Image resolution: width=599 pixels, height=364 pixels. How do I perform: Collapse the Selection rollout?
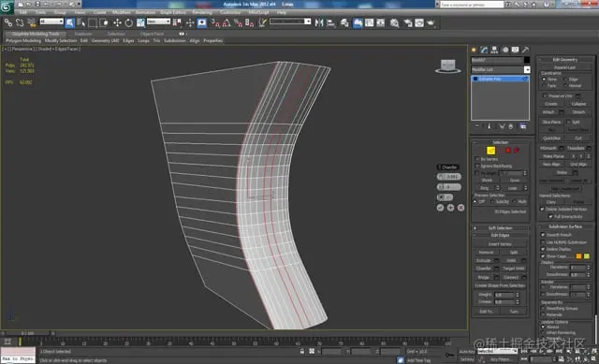[x=500, y=142]
